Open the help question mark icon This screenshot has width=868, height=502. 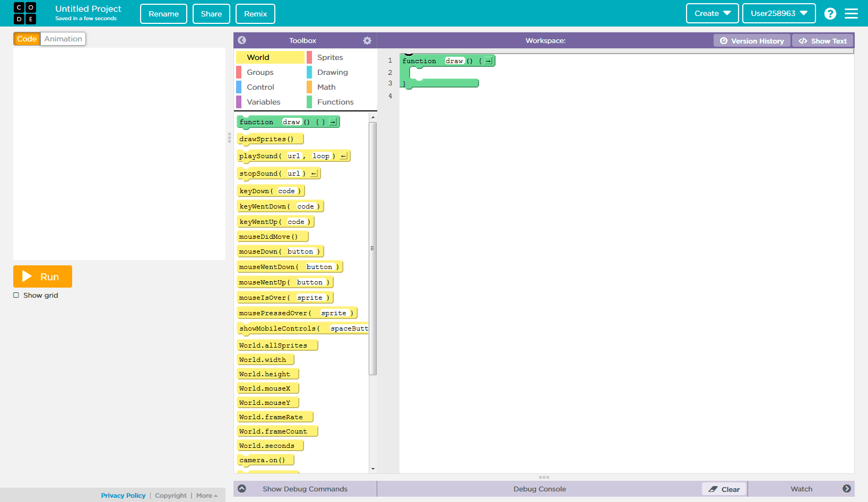[830, 13]
